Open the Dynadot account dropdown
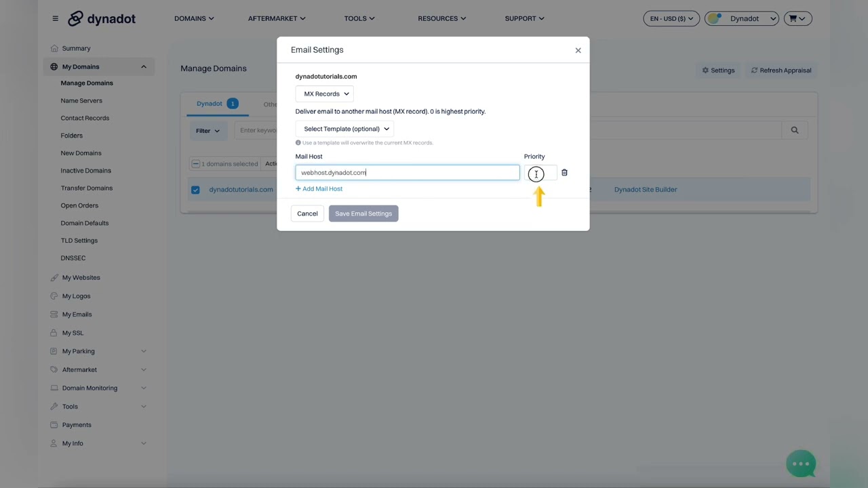Image resolution: width=868 pixels, height=488 pixels. point(742,18)
